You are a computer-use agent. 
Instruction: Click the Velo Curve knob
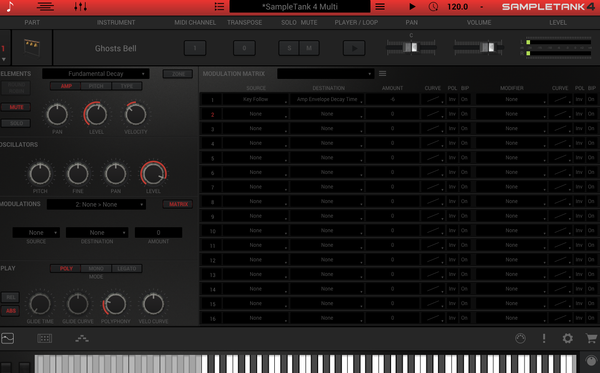(153, 304)
